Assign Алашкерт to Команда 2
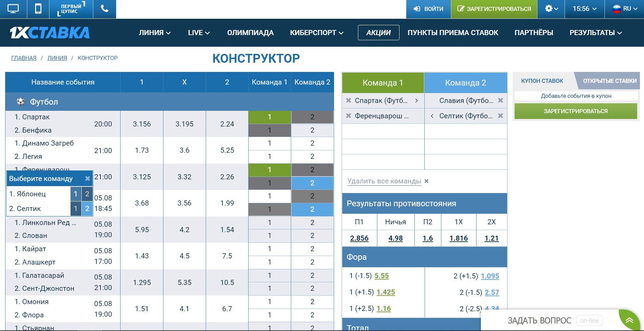The height and width of the screenshot is (331, 644). [312, 262]
